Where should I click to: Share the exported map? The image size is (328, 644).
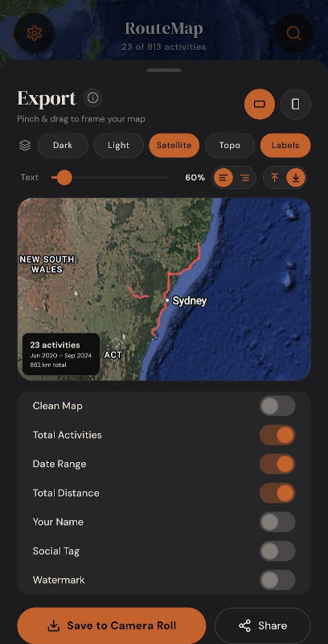263,625
